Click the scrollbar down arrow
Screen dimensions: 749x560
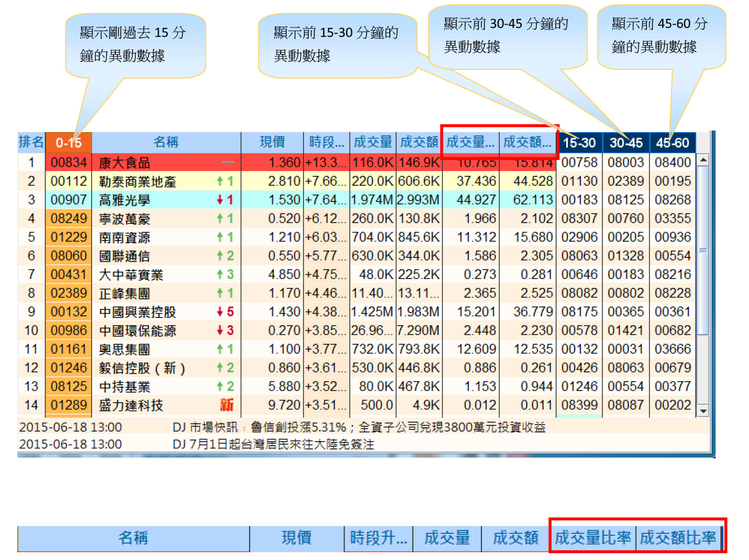(x=703, y=411)
